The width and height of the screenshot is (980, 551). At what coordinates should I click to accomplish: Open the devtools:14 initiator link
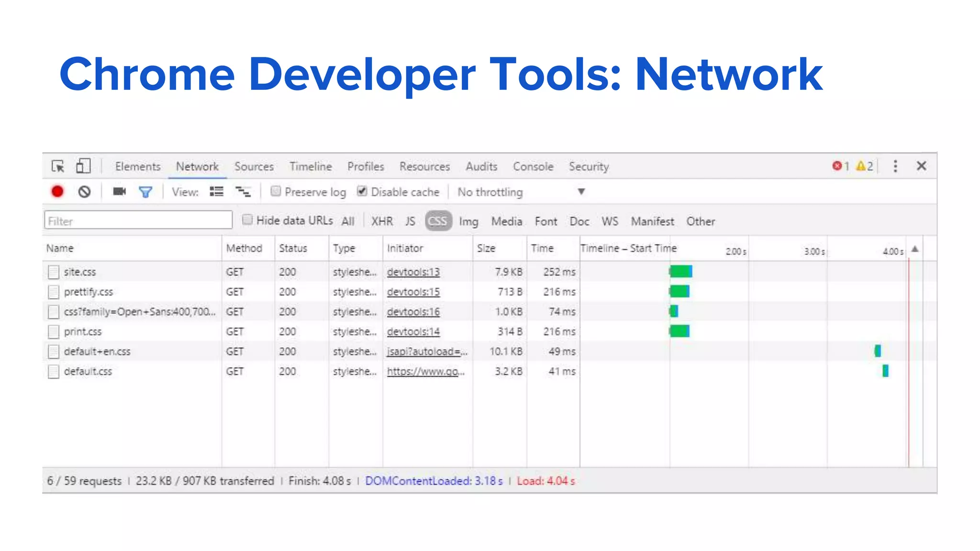click(x=413, y=331)
